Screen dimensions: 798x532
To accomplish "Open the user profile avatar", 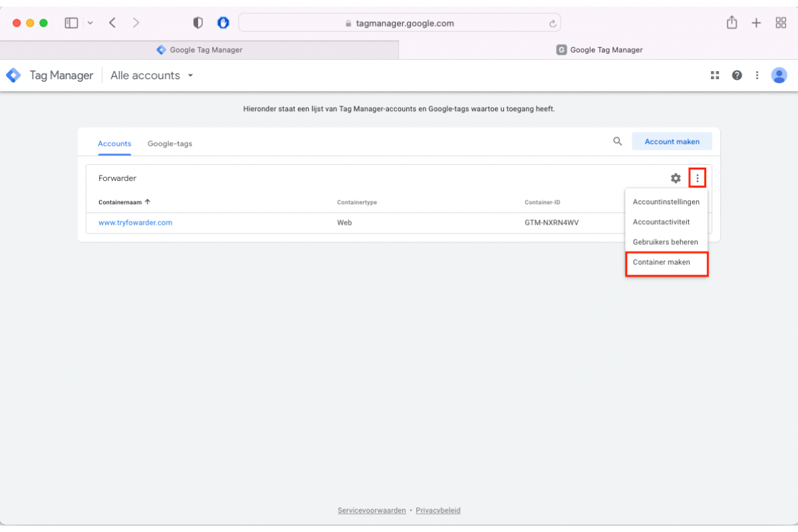I will (779, 75).
